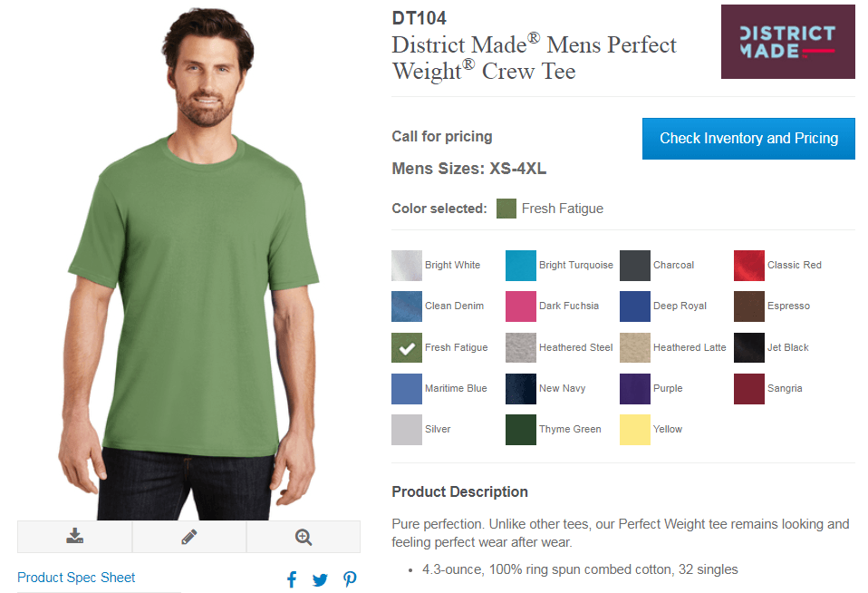This screenshot has width=868, height=593.
Task: Check Inventory and Pricing button
Action: [x=748, y=138]
